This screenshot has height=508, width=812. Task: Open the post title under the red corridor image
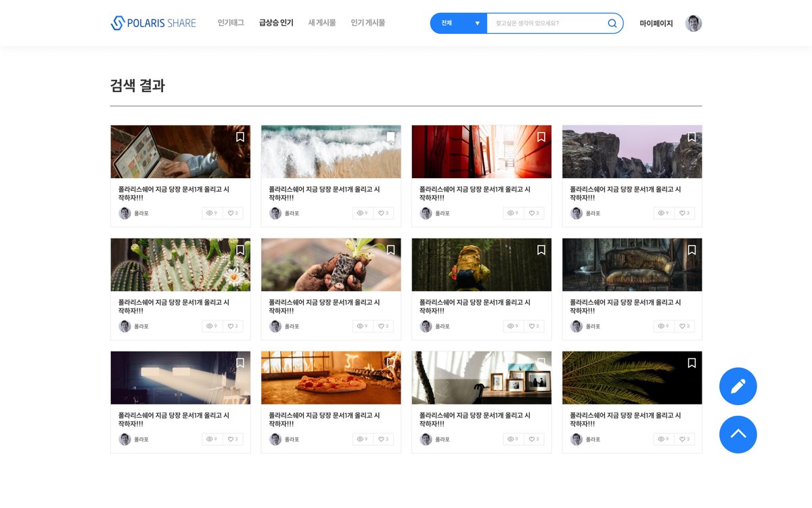click(474, 194)
